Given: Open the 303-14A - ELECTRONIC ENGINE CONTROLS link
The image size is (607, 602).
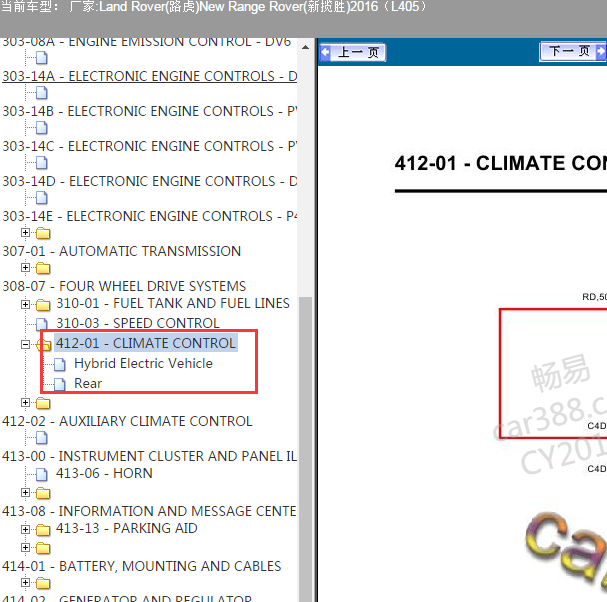Looking at the screenshot, I should (x=149, y=76).
